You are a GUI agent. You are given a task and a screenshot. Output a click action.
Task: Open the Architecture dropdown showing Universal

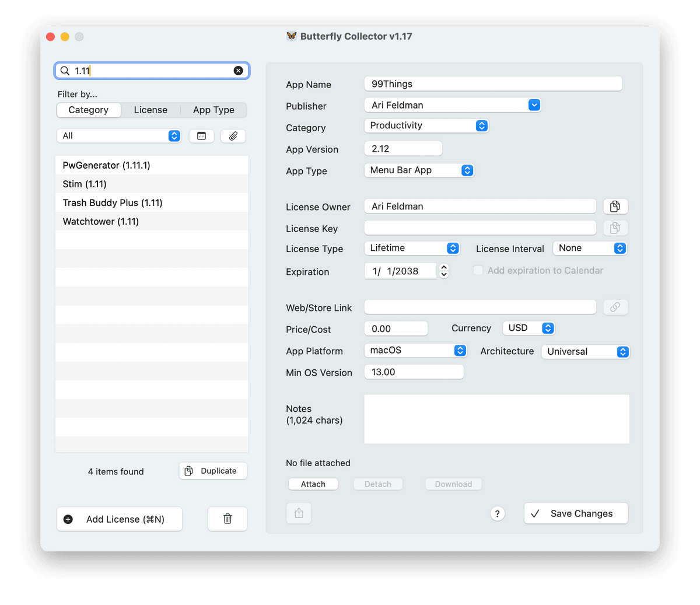pyautogui.click(x=585, y=352)
